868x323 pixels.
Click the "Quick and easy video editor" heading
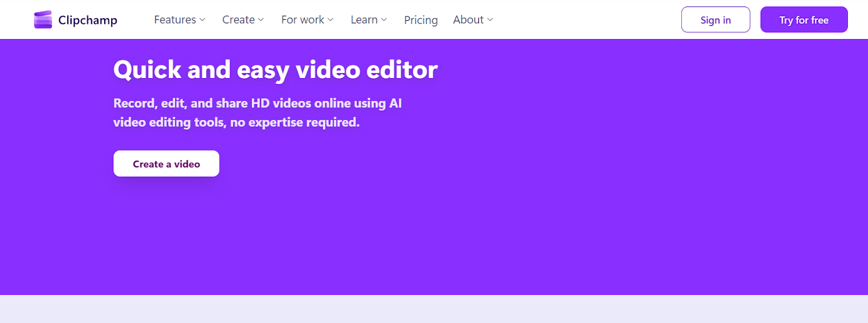click(x=275, y=70)
